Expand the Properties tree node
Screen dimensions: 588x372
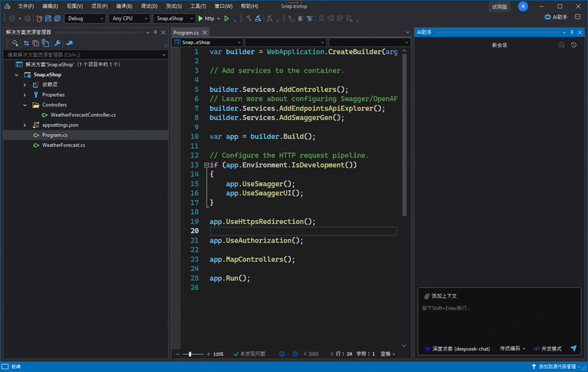tap(25, 95)
